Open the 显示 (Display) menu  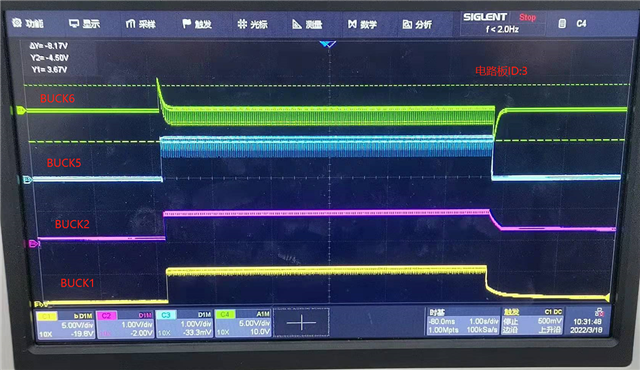pos(84,24)
